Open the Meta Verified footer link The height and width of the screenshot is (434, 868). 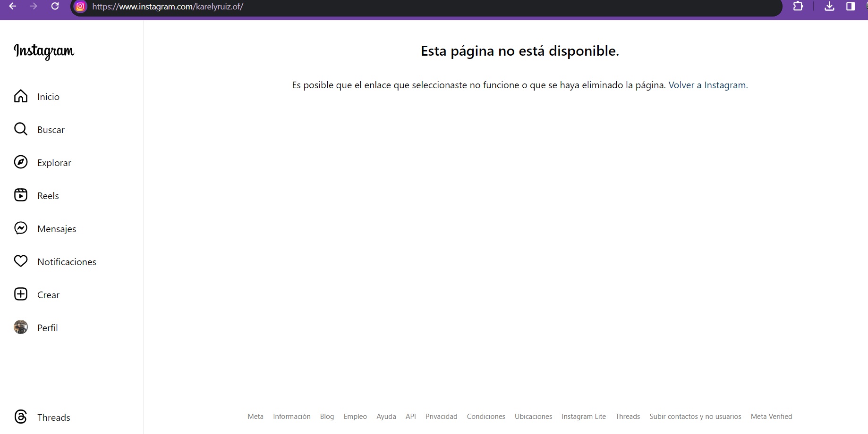772,417
